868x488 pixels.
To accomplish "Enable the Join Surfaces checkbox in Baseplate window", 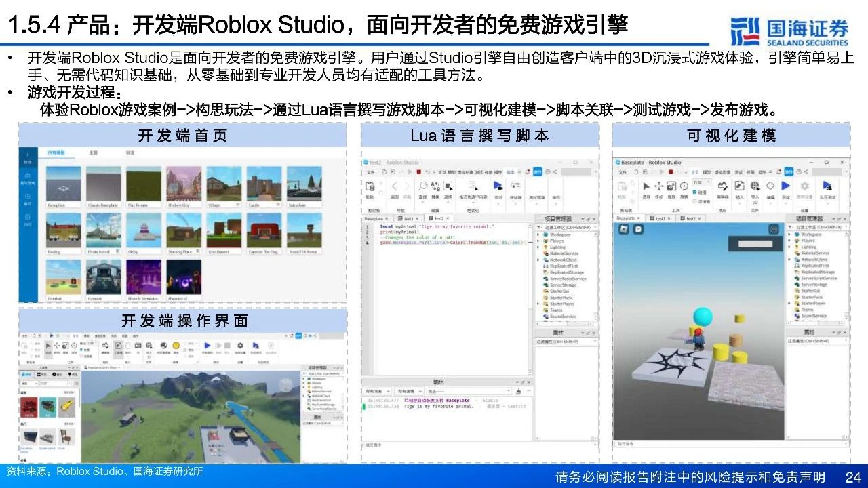I will pos(695,201).
